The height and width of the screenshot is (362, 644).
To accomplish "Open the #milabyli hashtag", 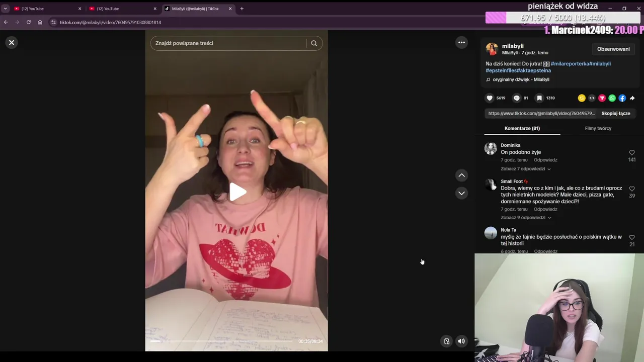I will tap(600, 64).
